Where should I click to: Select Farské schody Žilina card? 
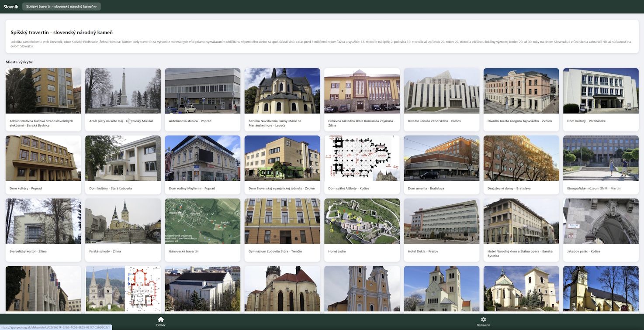coord(123,230)
